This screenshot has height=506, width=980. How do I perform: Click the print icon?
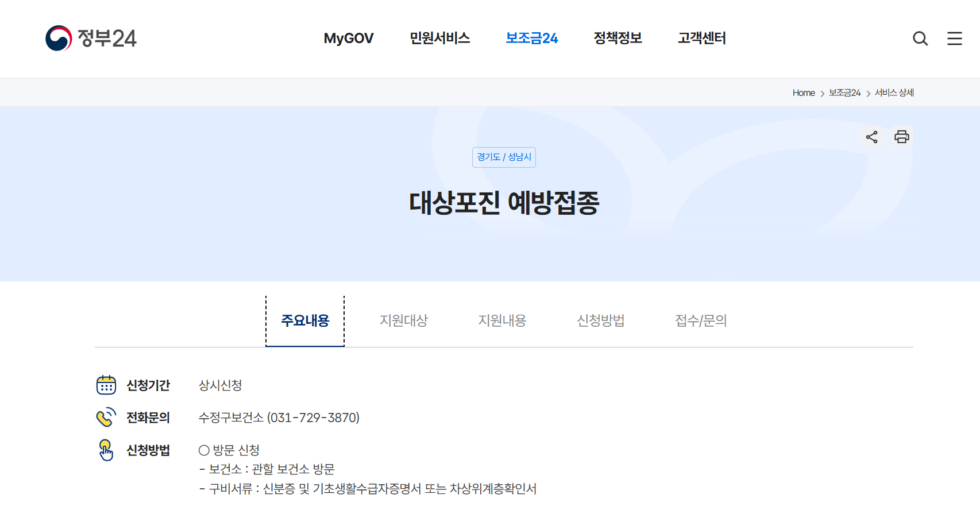pos(902,137)
